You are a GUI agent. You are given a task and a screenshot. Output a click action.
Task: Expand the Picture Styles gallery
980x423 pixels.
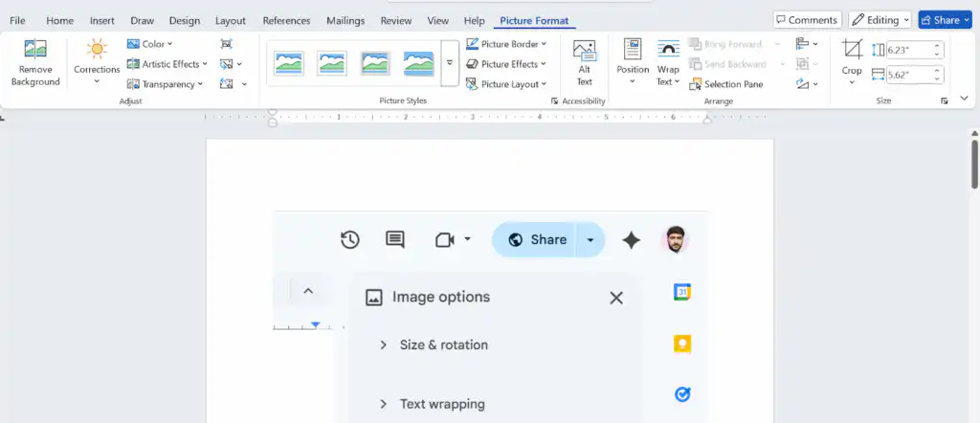(x=450, y=63)
